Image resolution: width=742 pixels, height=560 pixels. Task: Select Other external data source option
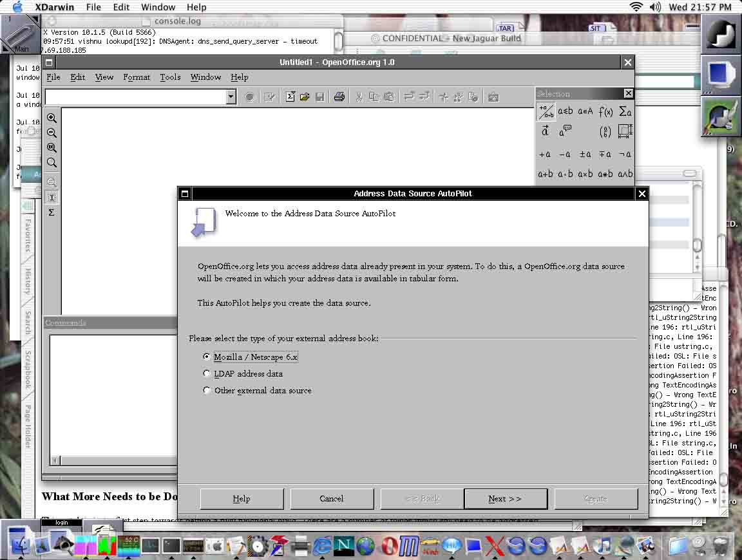(258, 391)
